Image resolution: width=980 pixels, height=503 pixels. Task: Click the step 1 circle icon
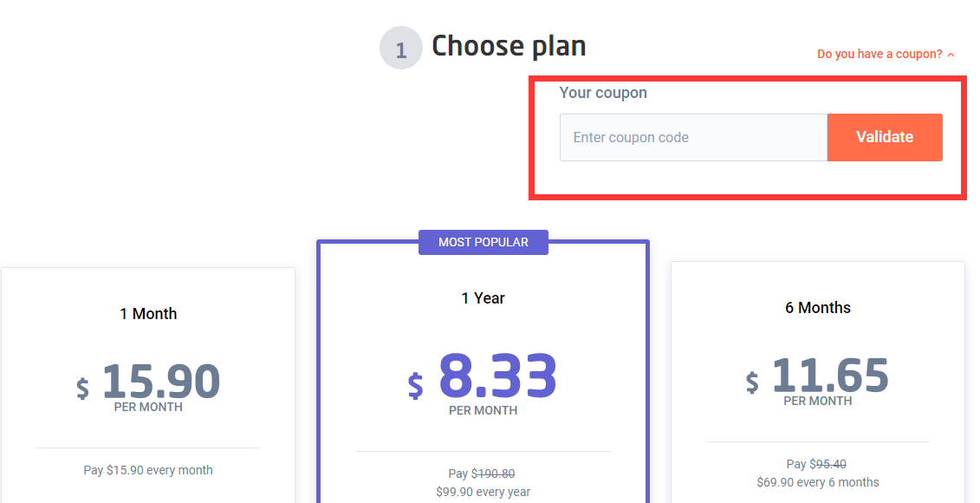(401, 48)
